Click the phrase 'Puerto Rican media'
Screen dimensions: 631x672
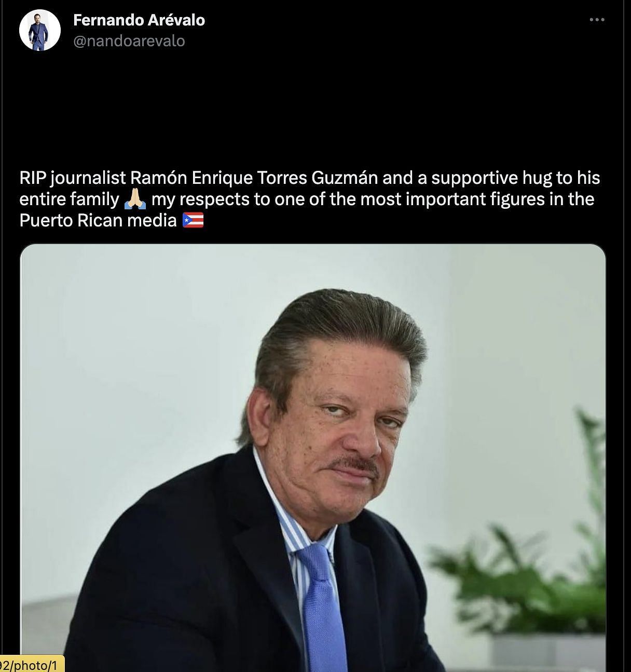coord(99,221)
